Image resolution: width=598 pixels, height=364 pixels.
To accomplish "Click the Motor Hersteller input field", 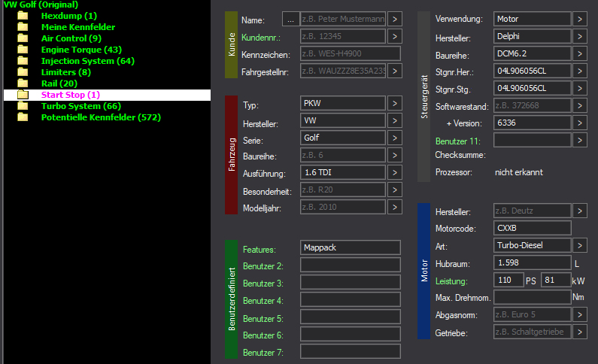I will [533, 211].
